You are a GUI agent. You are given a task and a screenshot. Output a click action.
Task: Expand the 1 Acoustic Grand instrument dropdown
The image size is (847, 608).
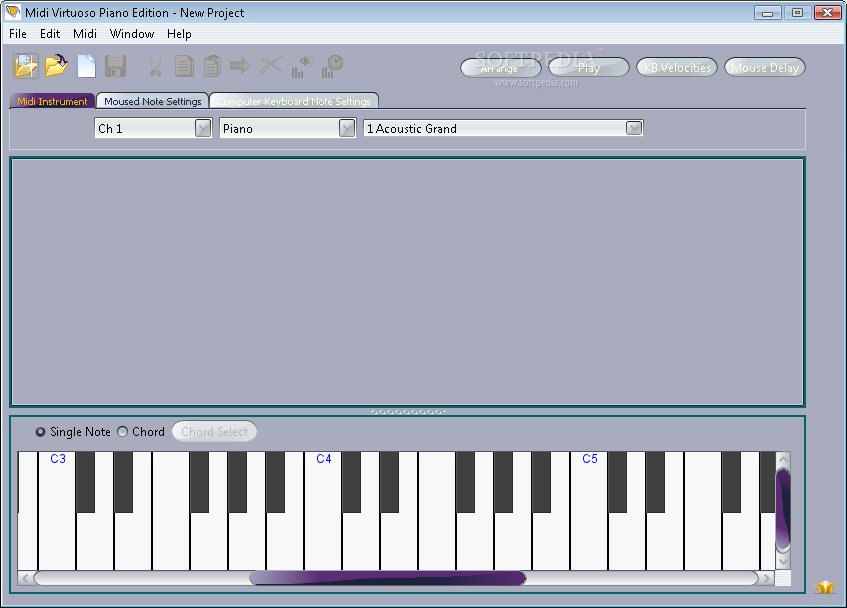click(x=634, y=128)
